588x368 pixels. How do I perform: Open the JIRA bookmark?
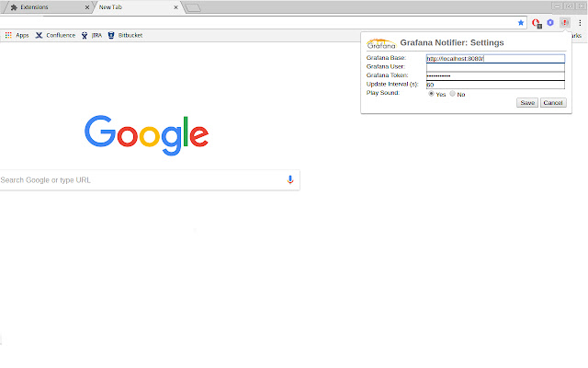[92, 35]
